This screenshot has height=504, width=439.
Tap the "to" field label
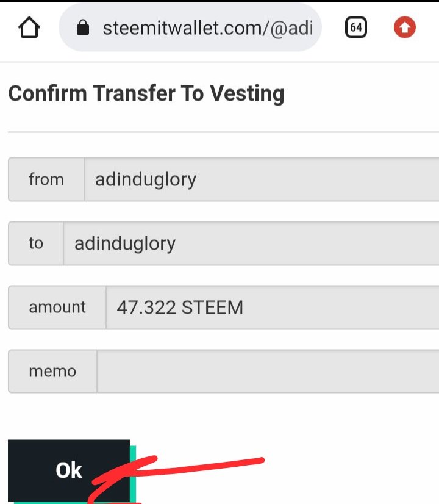click(x=36, y=243)
